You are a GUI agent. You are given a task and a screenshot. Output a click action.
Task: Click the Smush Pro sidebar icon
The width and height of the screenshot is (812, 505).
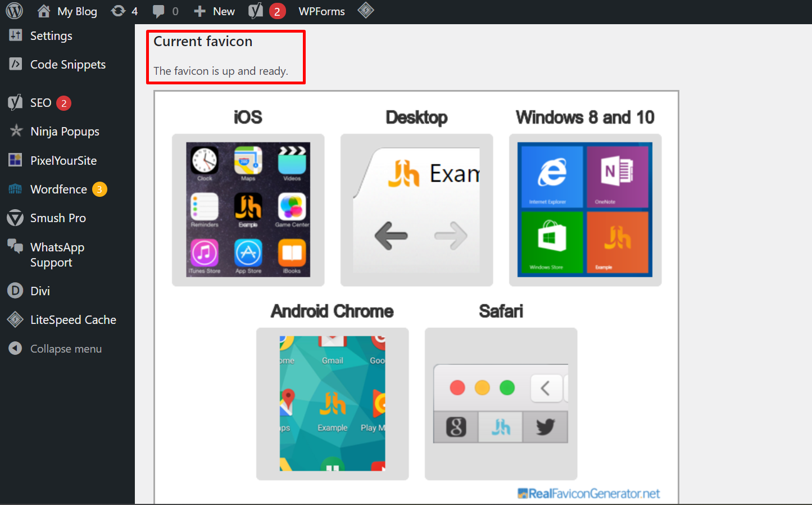coord(15,218)
